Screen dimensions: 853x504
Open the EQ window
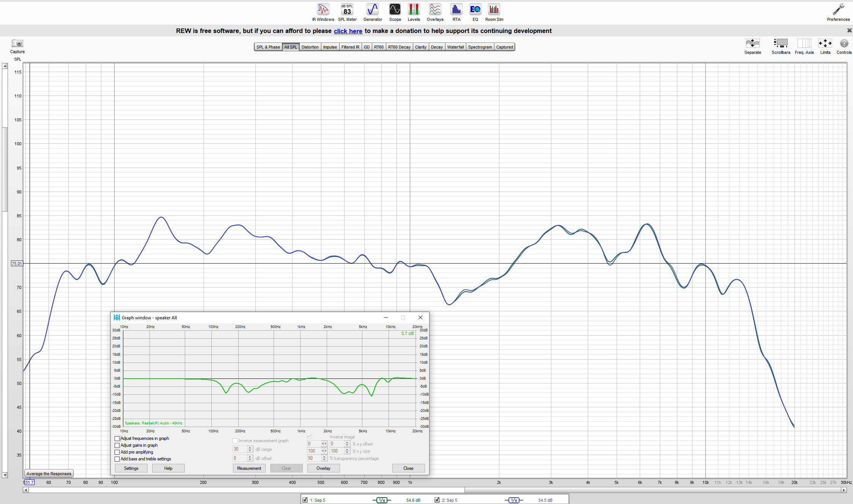tap(475, 13)
